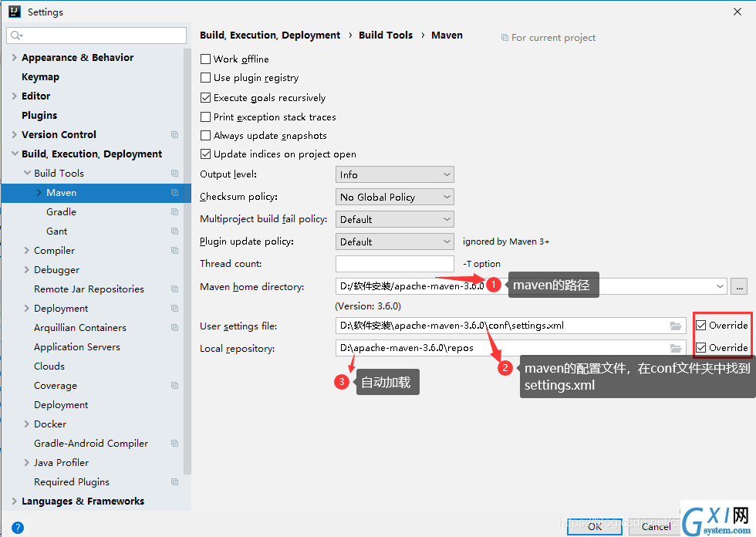This screenshot has height=537, width=756.
Task: Click the folder icon in Local repository field
Action: 676,348
